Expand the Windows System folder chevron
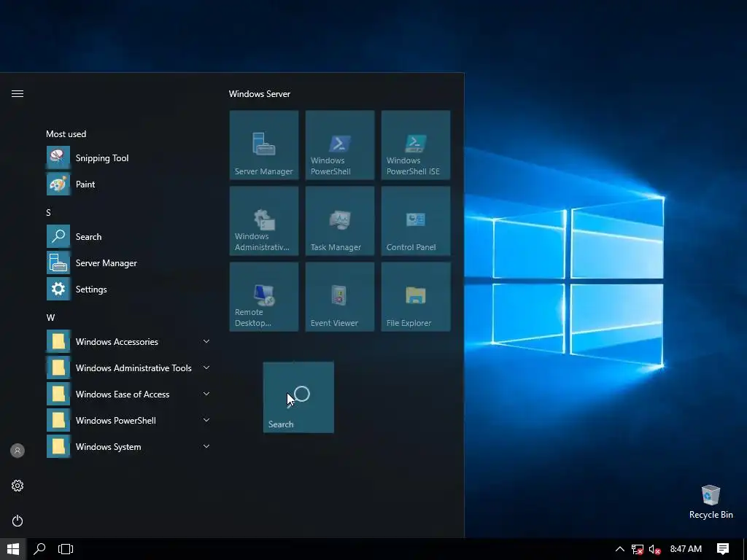Image resolution: width=747 pixels, height=560 pixels. coord(206,446)
